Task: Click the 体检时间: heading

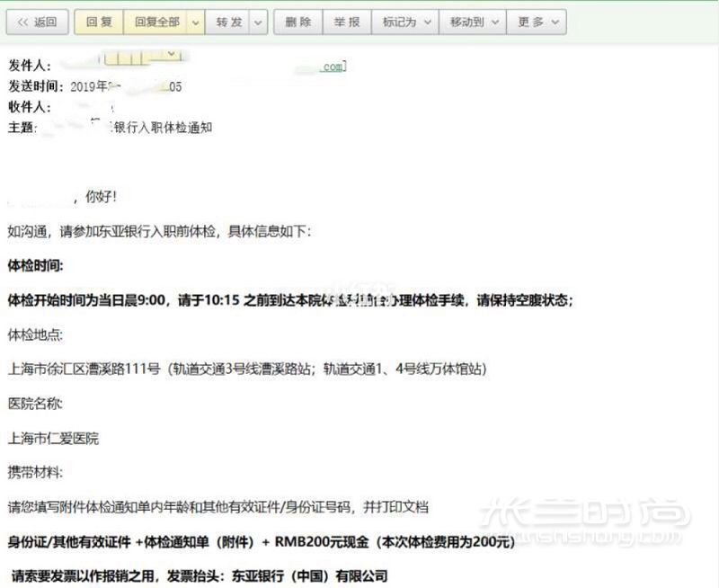Action: click(35, 265)
